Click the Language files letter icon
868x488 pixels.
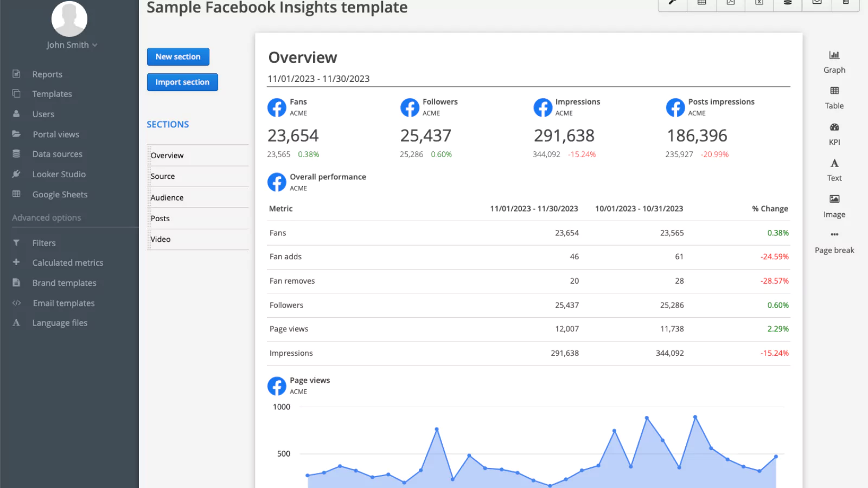click(x=16, y=323)
